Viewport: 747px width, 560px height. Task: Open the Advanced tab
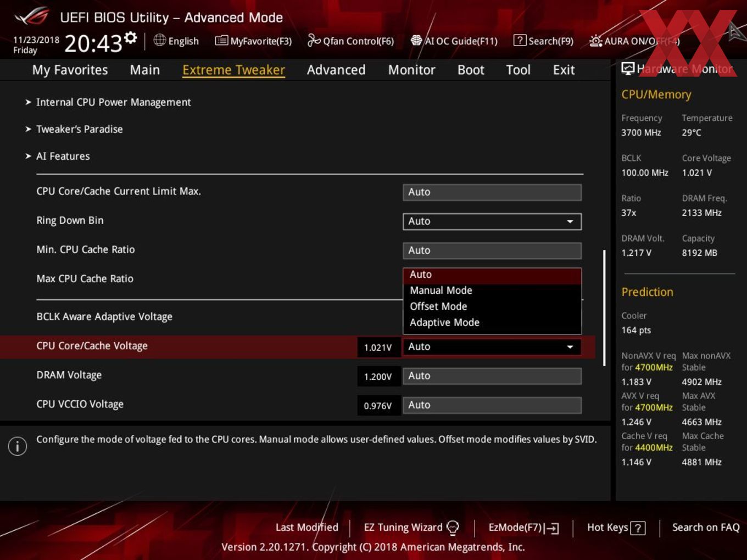pos(336,70)
